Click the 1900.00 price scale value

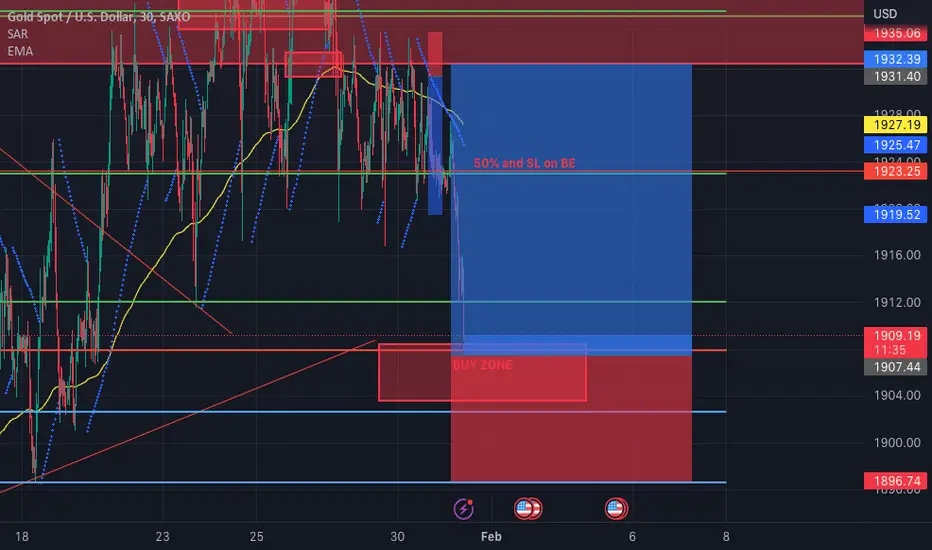click(896, 443)
